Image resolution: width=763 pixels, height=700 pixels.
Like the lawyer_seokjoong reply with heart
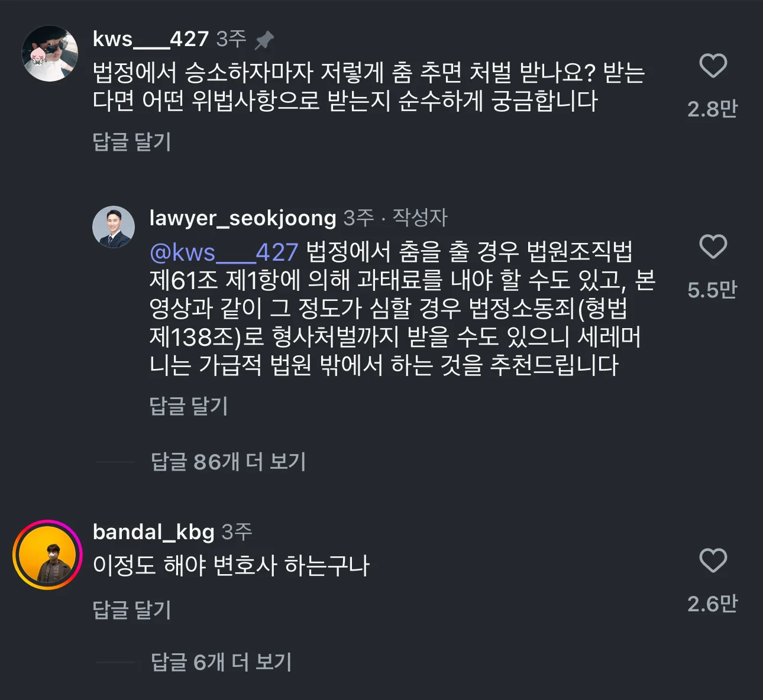point(713,247)
